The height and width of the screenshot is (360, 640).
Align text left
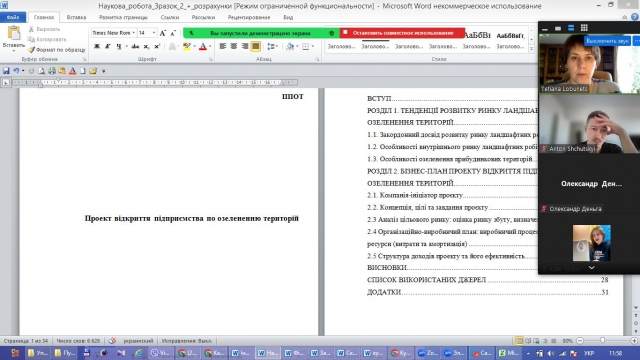tap(222, 47)
